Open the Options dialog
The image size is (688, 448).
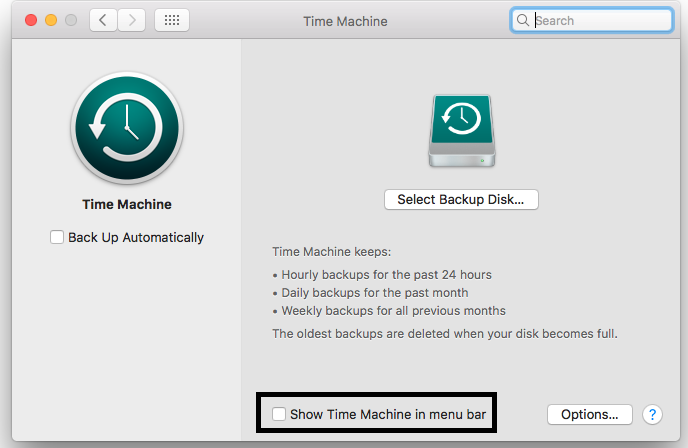(590, 415)
